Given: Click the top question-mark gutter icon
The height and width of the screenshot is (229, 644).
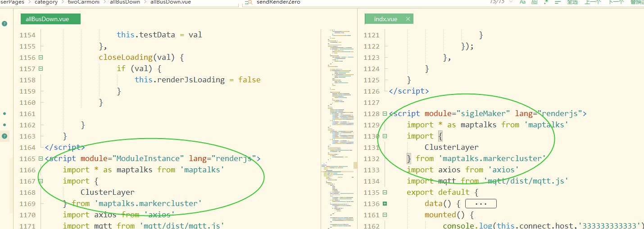Looking at the screenshot, I should [x=5, y=23].
